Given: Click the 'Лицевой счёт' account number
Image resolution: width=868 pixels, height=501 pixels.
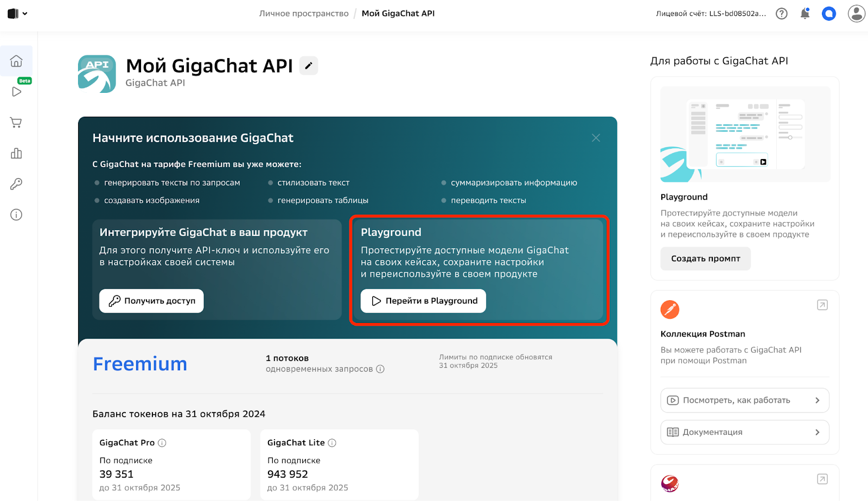Looking at the screenshot, I should (711, 14).
